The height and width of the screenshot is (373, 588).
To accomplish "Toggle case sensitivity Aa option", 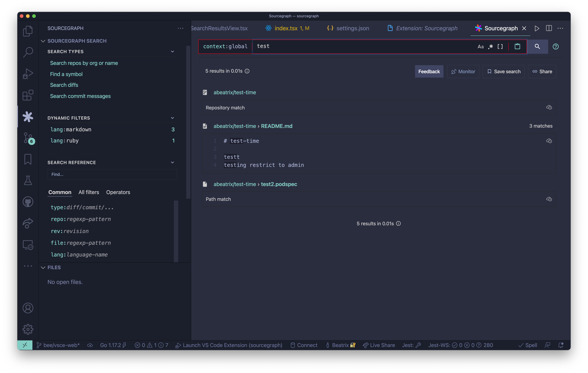I will (480, 47).
